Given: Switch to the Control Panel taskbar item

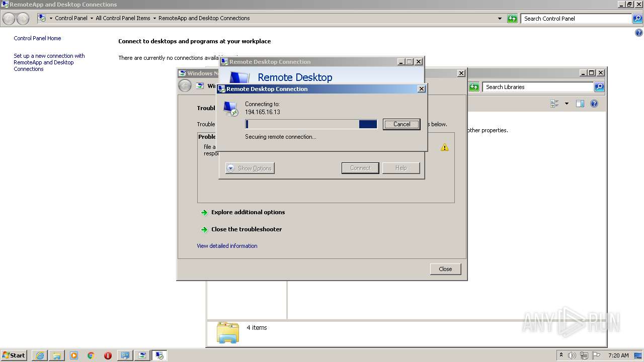Looking at the screenshot, I should pos(125,355).
